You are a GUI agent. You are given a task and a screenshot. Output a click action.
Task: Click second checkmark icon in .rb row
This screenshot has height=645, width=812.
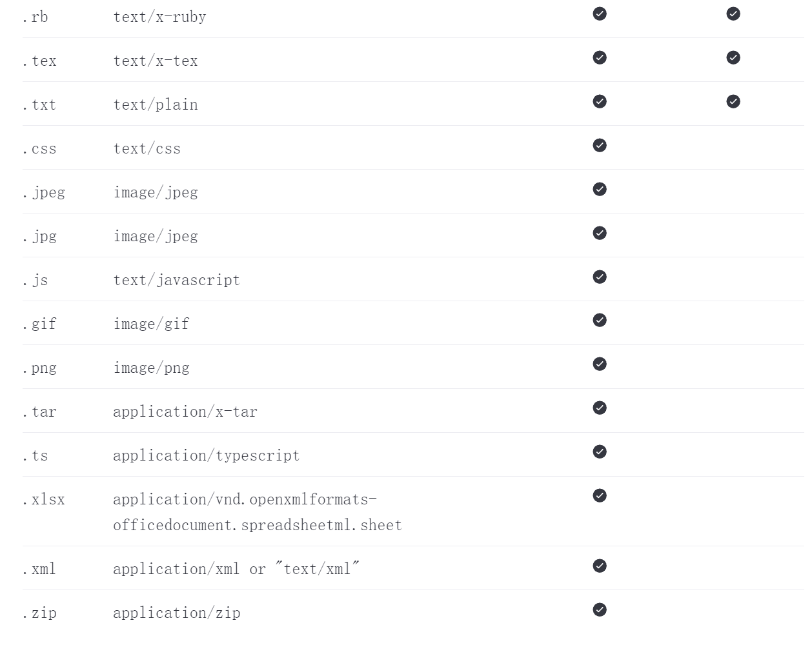click(x=733, y=14)
